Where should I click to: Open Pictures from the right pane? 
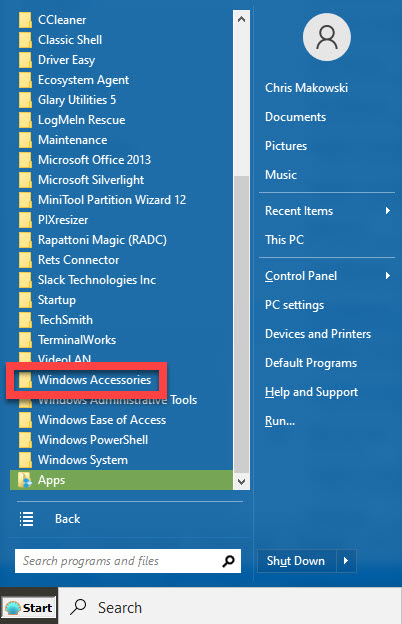(x=286, y=146)
